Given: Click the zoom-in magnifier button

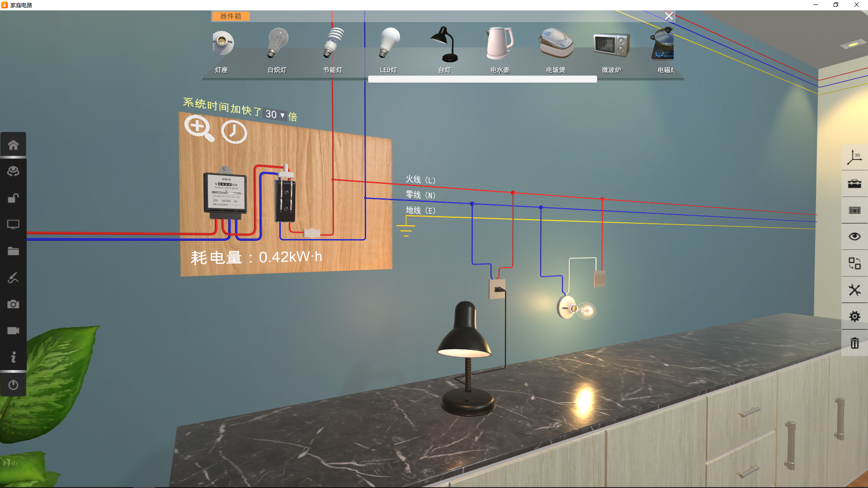Looking at the screenshot, I should tap(199, 131).
